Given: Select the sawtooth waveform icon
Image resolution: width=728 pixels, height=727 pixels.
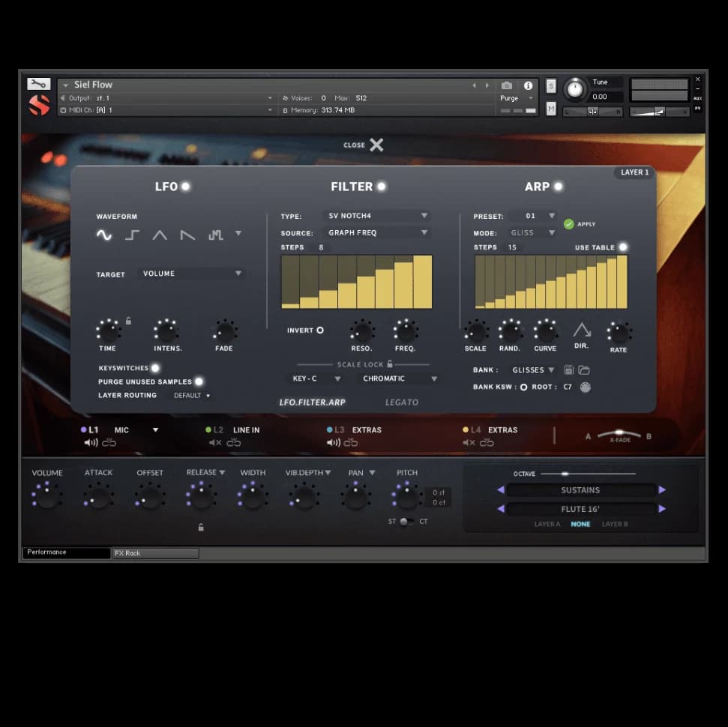Looking at the screenshot, I should click(187, 235).
